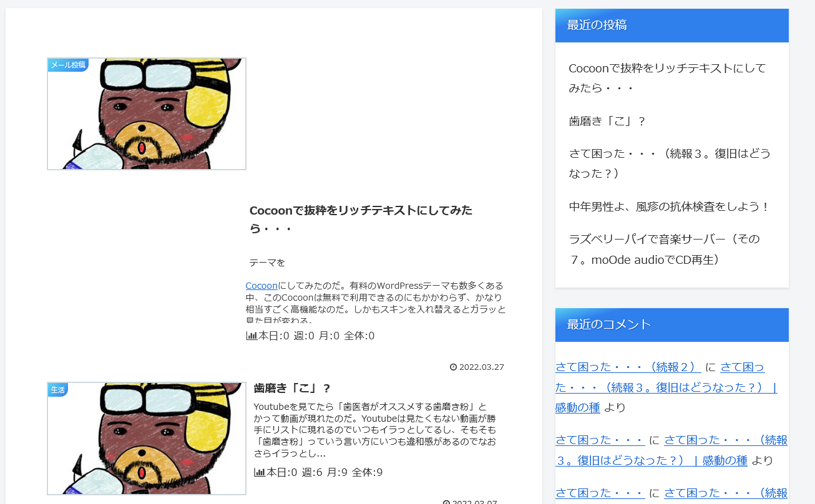Image resolution: width=815 pixels, height=504 pixels.
Task: Click the 最近のコメント widget header
Action: [x=672, y=324]
